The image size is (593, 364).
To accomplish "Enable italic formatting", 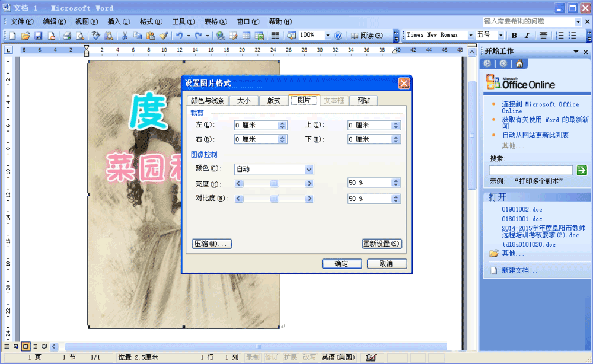I will pos(527,35).
